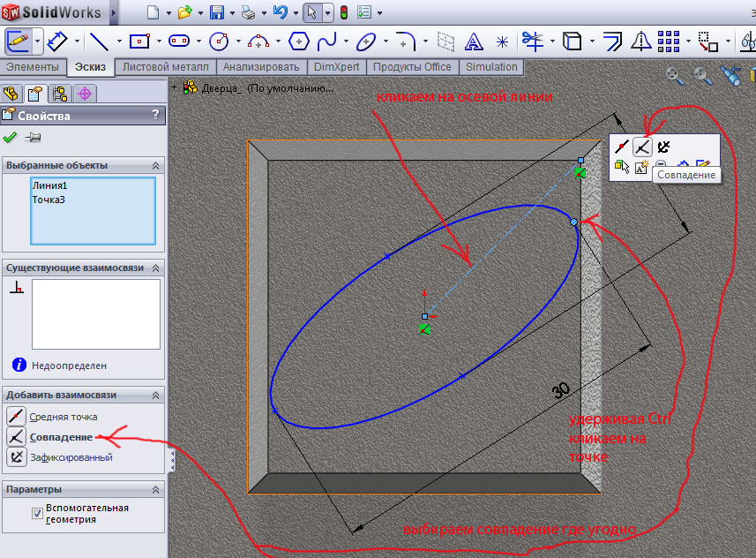Image resolution: width=756 pixels, height=558 pixels.
Task: Add the Совпадение relation in panel
Action: coord(60,437)
